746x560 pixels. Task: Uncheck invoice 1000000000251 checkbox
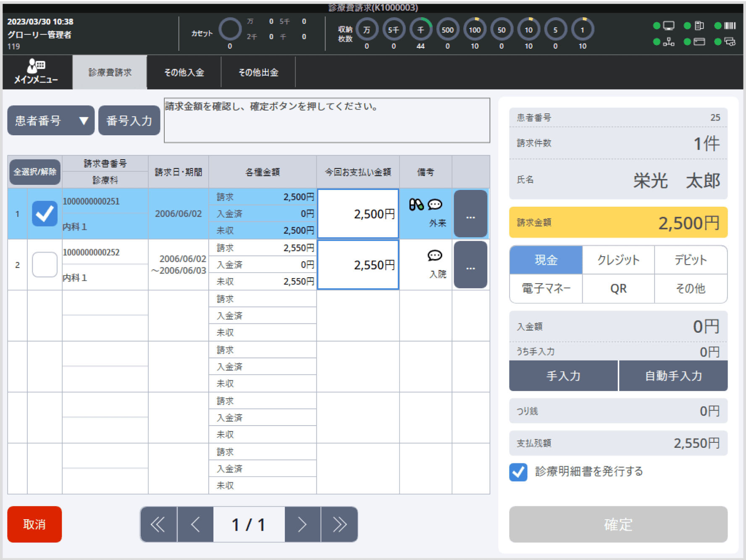pyautogui.click(x=45, y=214)
